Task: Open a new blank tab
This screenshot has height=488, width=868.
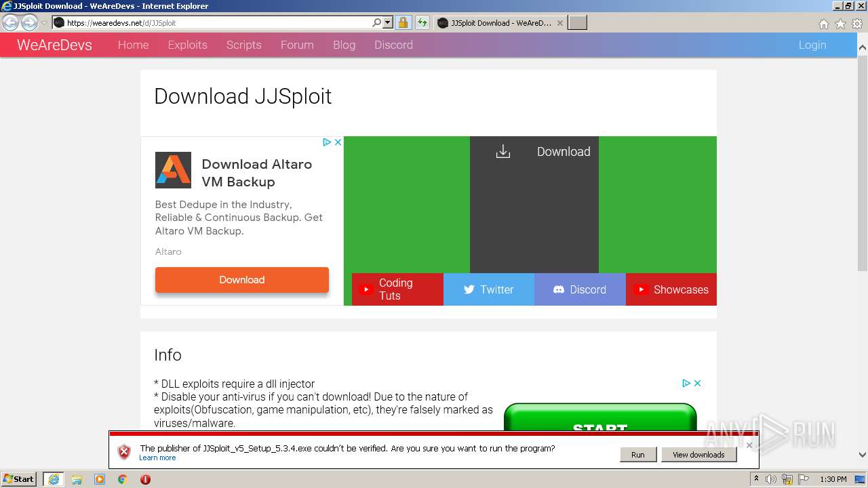Action: pos(577,23)
